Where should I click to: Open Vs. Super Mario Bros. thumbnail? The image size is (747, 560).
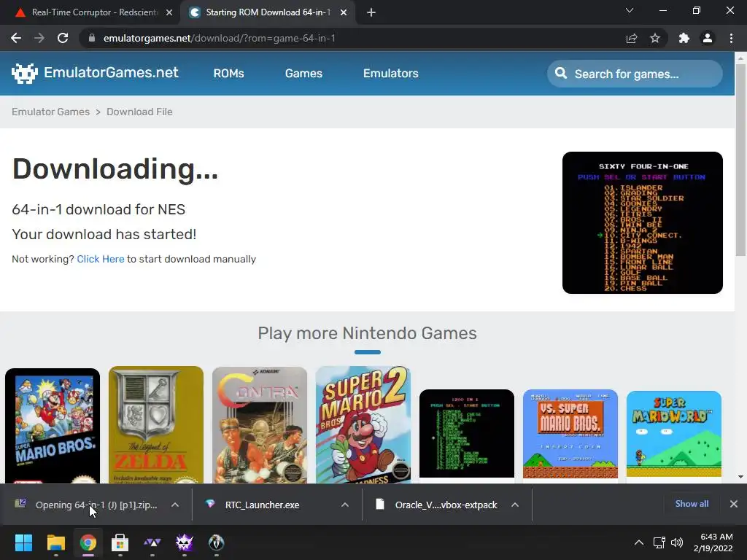[570, 434]
